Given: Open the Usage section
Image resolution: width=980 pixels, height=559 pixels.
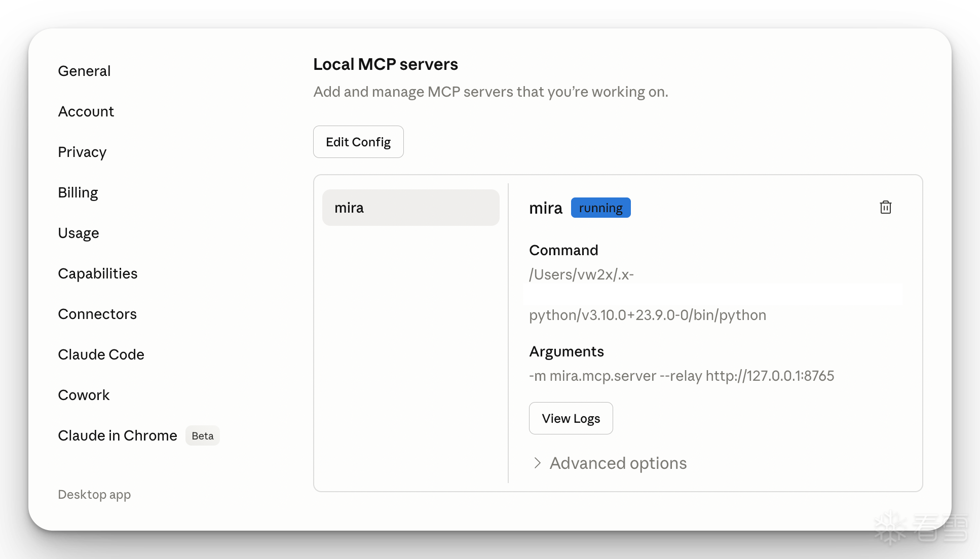Looking at the screenshot, I should tap(78, 233).
